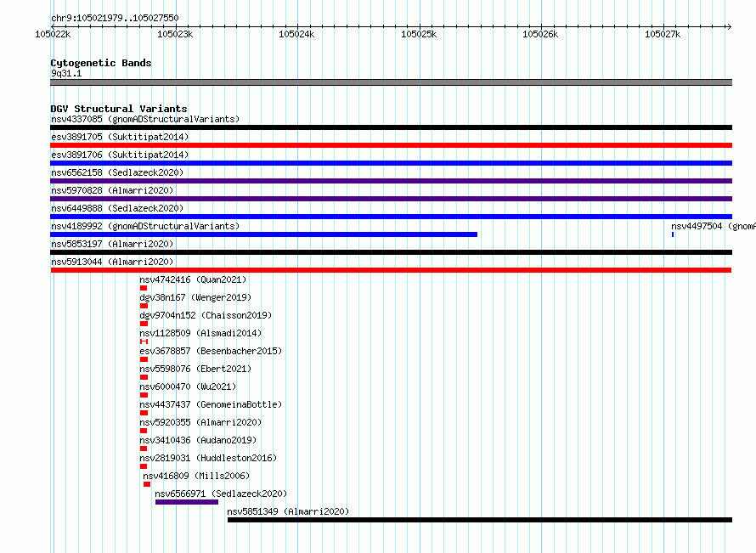Click the nsv4437437 GenomeinaBottle red block

pos(144,413)
